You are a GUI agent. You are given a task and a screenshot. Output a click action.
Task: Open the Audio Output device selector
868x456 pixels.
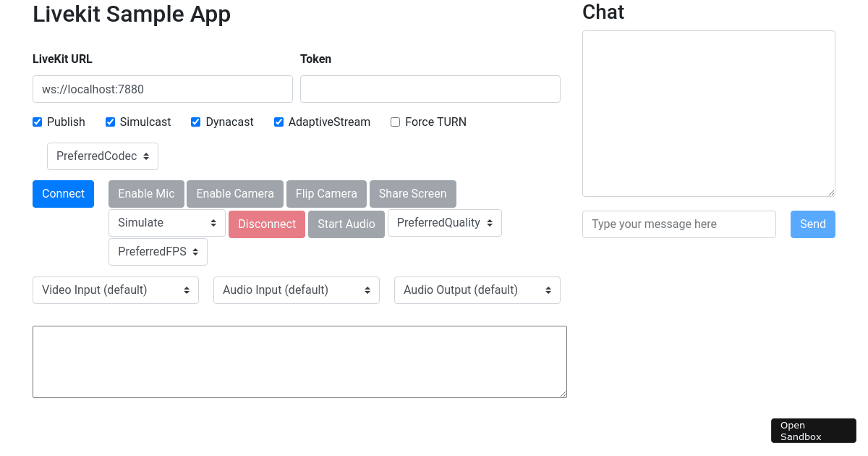[x=477, y=290]
